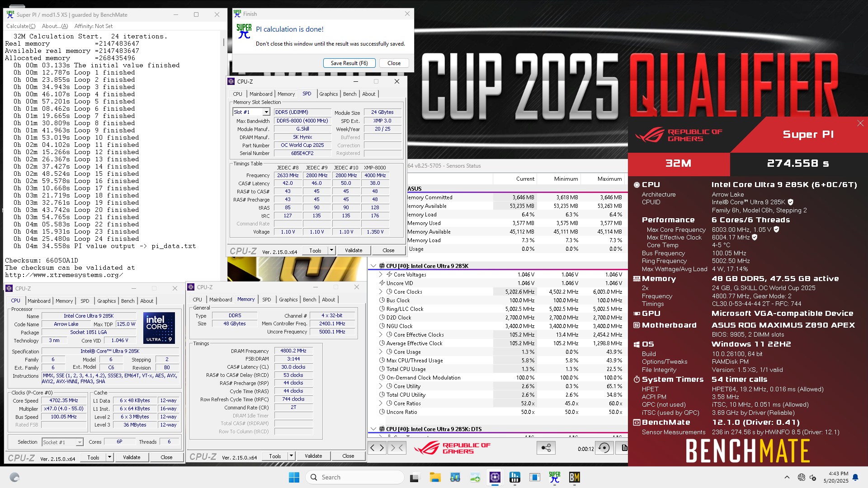Click HWiNFO expand-all arrows button

tap(377, 448)
